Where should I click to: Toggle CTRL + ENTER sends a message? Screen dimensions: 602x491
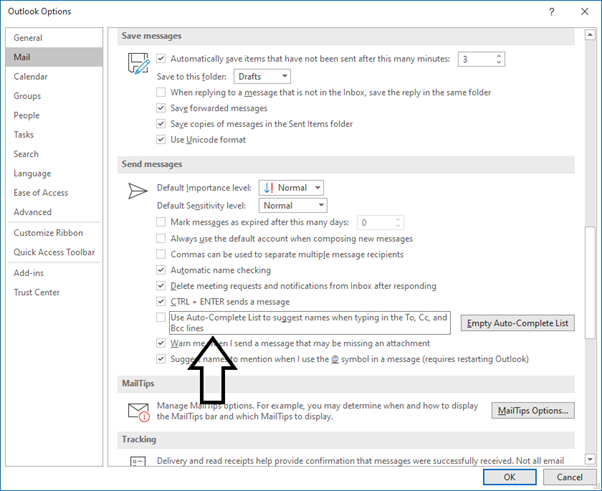pos(161,301)
